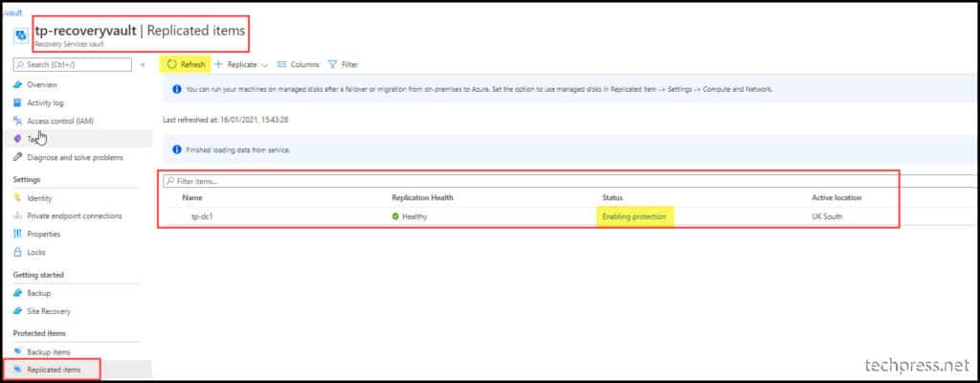The width and height of the screenshot is (980, 383).
Task: Click the vault breadcrumb link
Action: [12, 12]
